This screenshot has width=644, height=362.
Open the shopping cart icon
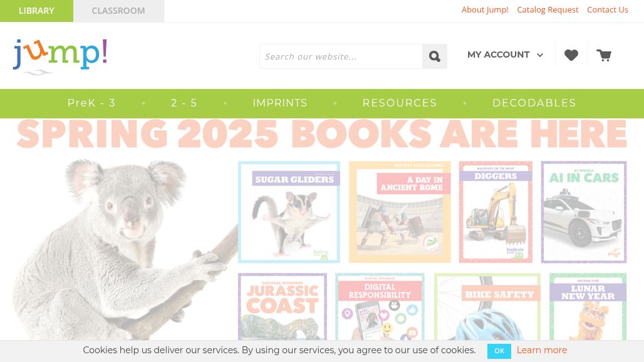[x=604, y=55]
